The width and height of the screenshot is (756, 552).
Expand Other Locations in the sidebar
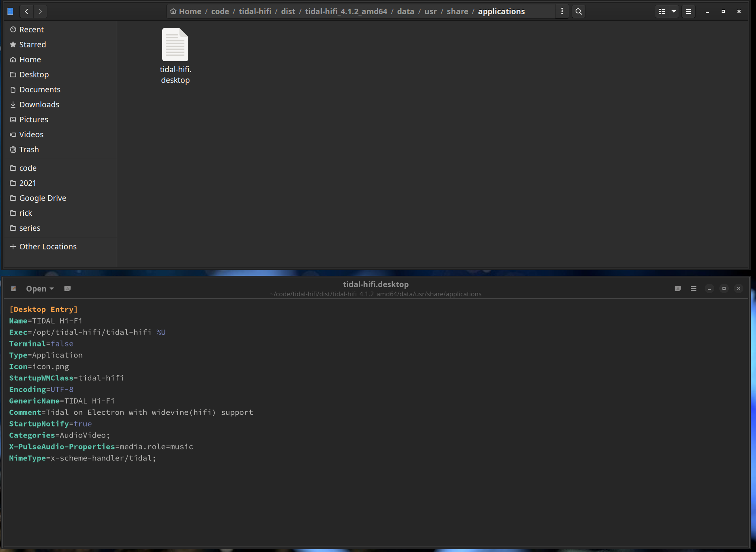click(47, 246)
